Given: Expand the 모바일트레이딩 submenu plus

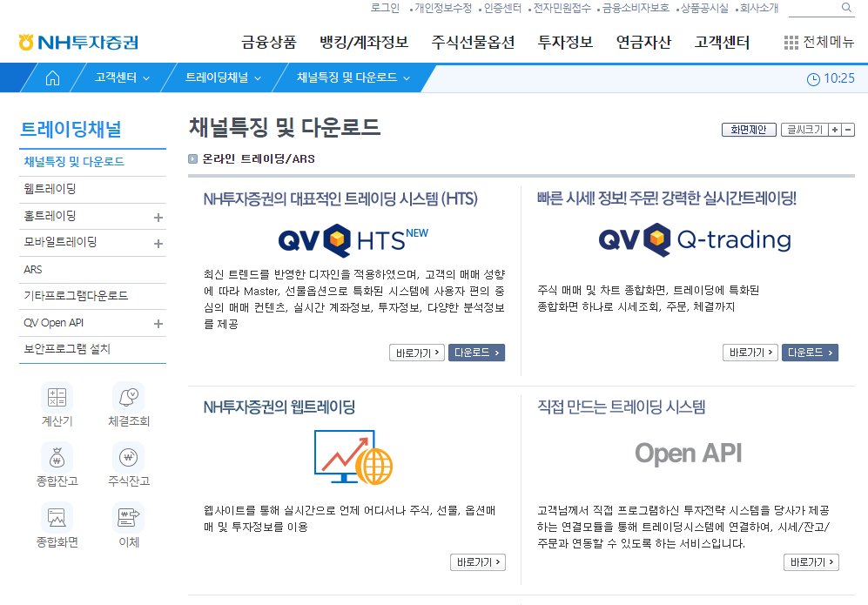Looking at the screenshot, I should tap(158, 244).
